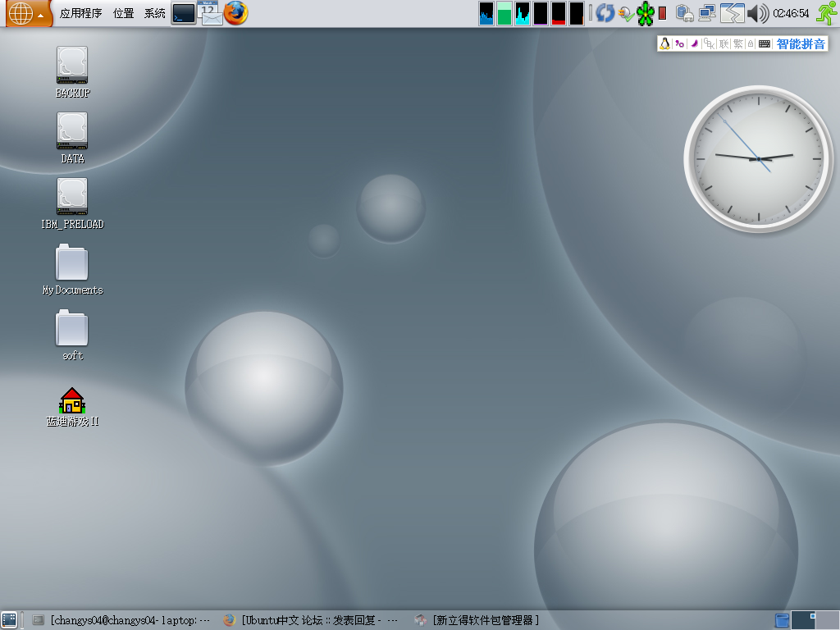Toggle the lock icon on input bar

coord(751,44)
